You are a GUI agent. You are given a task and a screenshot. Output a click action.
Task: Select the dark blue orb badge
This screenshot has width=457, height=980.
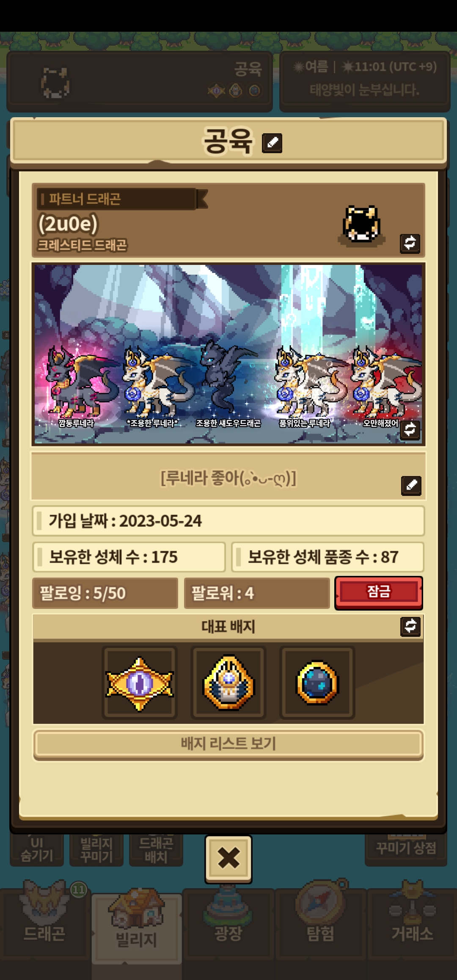(317, 683)
